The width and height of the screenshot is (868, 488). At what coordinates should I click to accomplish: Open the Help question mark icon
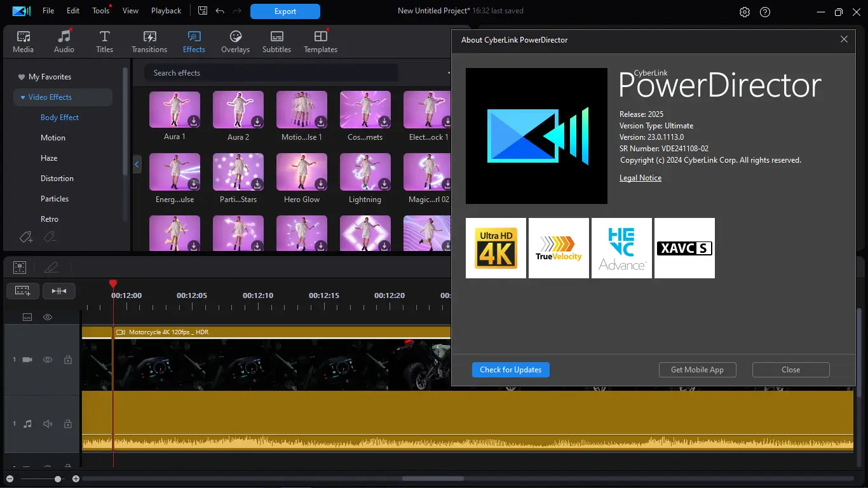tap(765, 12)
